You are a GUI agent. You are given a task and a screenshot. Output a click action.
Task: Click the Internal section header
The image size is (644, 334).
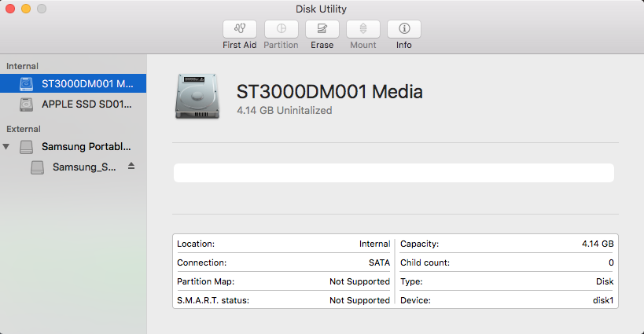pos(22,66)
